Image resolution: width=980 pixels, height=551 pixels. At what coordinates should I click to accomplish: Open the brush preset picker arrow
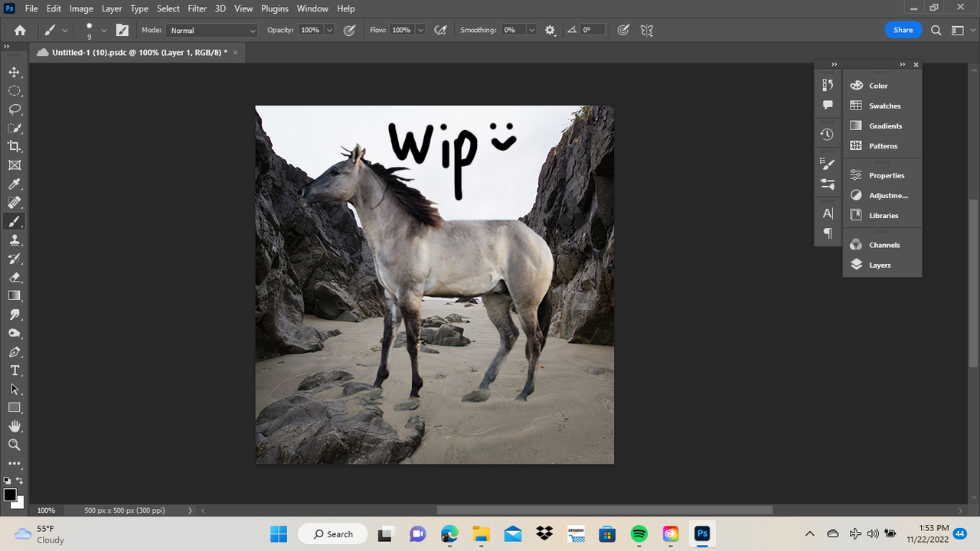point(104,30)
